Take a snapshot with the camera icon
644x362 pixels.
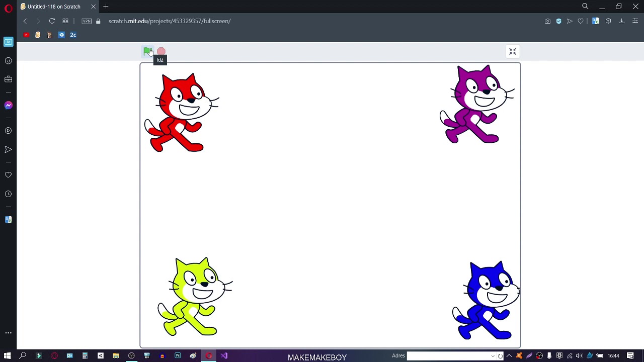click(547, 21)
